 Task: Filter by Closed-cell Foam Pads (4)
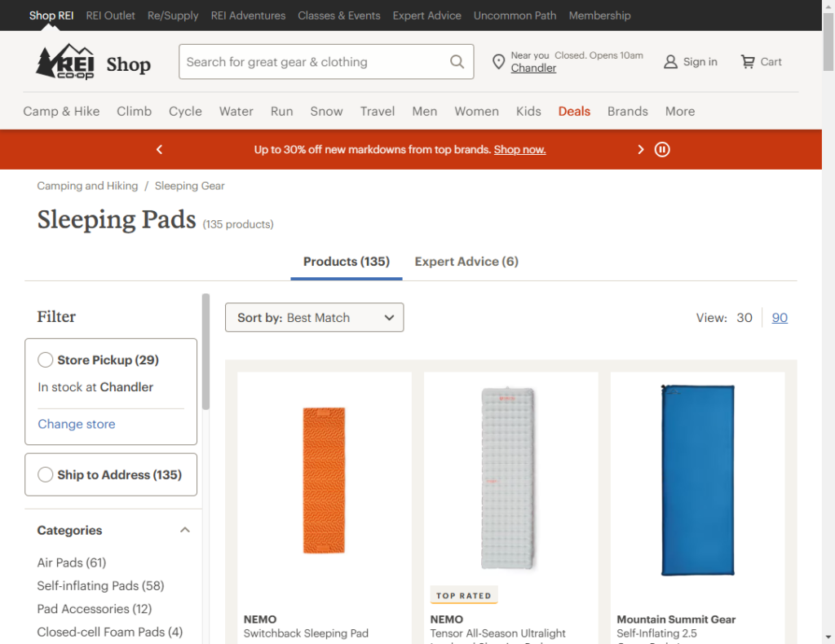point(110,632)
